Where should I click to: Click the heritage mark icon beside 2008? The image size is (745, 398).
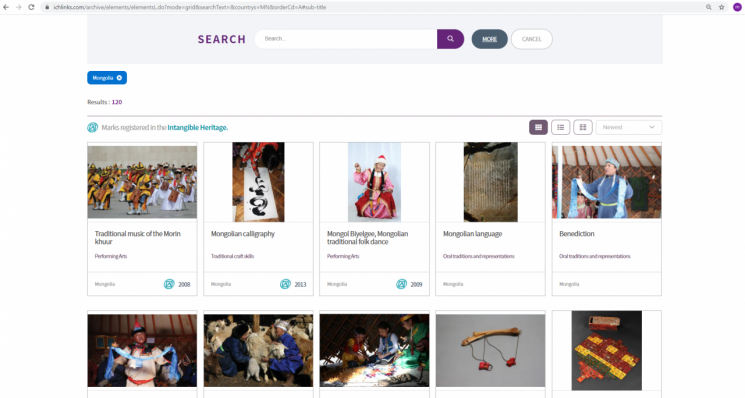tap(169, 284)
